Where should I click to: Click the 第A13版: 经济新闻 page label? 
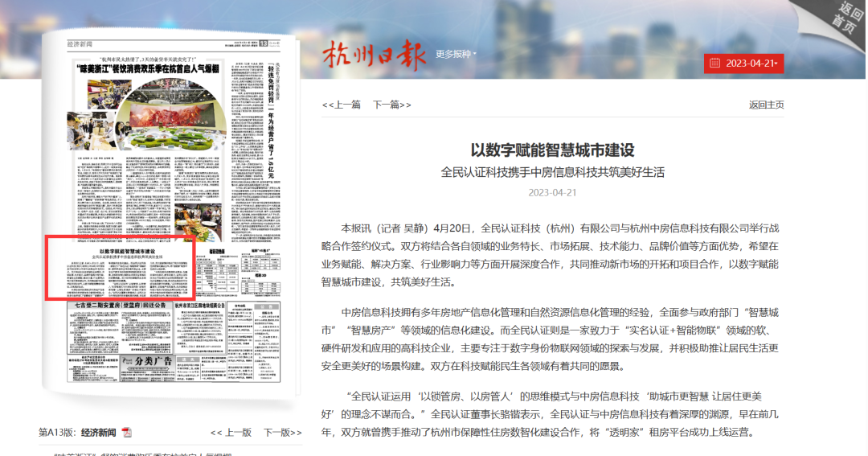pos(77,433)
